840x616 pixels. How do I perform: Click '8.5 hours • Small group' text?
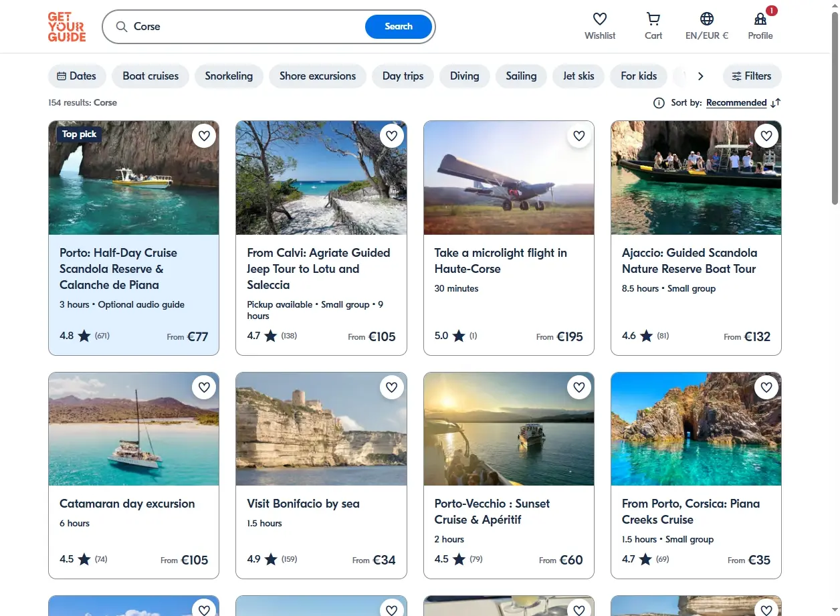669,289
